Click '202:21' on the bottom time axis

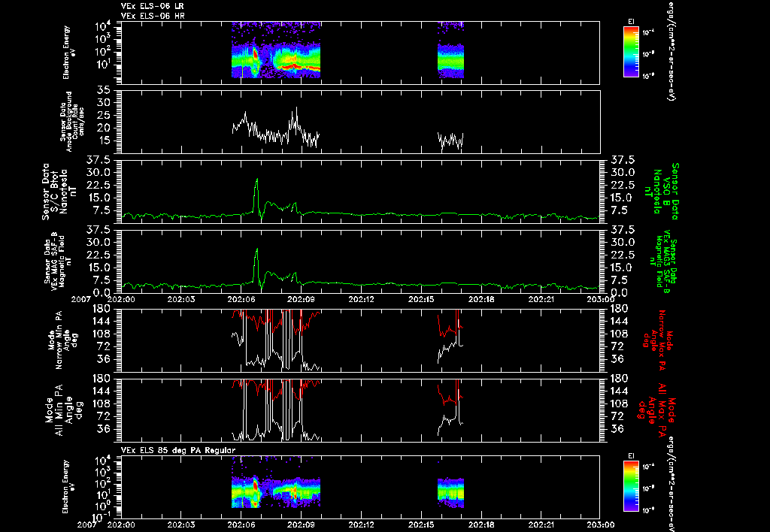pyautogui.click(x=541, y=524)
